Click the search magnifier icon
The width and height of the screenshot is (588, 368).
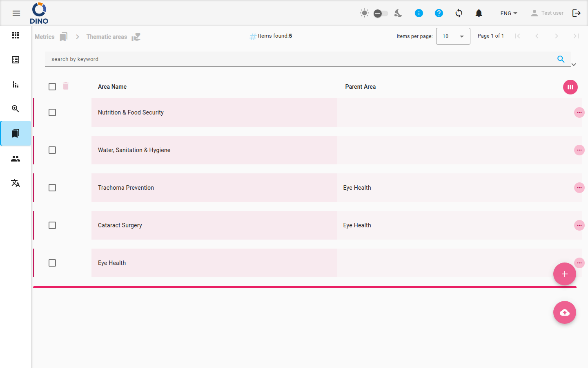click(x=561, y=59)
